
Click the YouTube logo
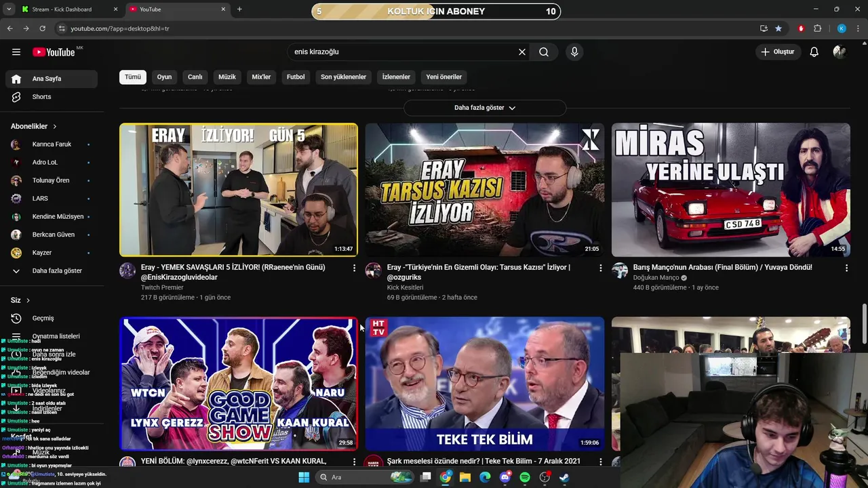click(54, 52)
